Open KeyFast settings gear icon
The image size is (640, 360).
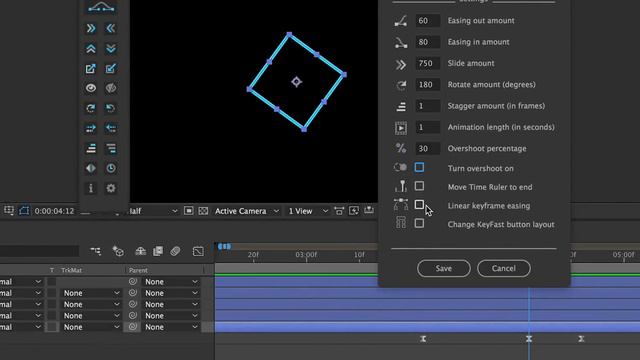click(x=111, y=188)
